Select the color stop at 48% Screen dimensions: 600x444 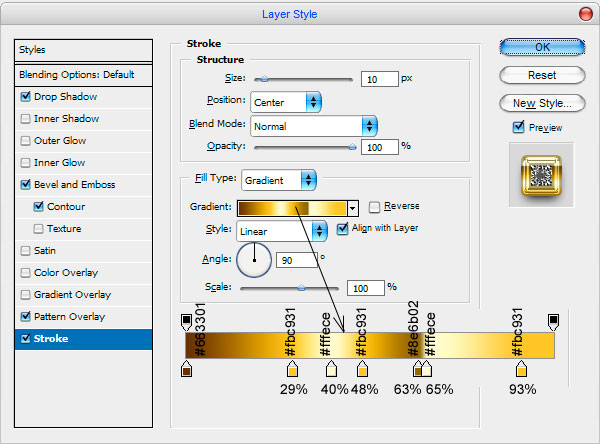(x=362, y=369)
